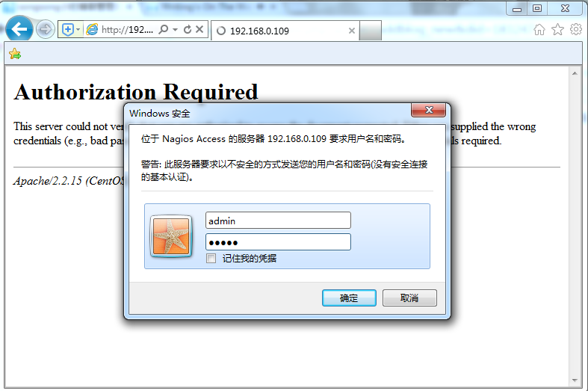Click the compatibility shield icon in address bar
588x391 pixels.
coord(67,30)
